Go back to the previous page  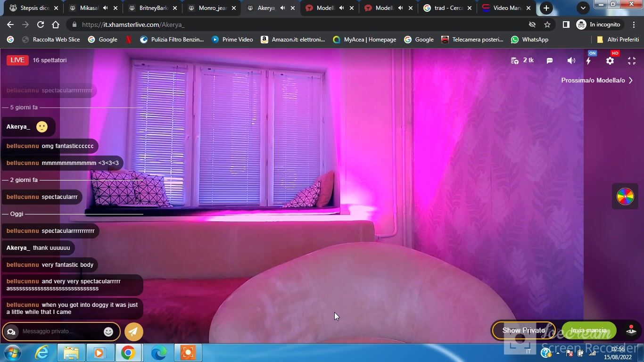coord(10,25)
